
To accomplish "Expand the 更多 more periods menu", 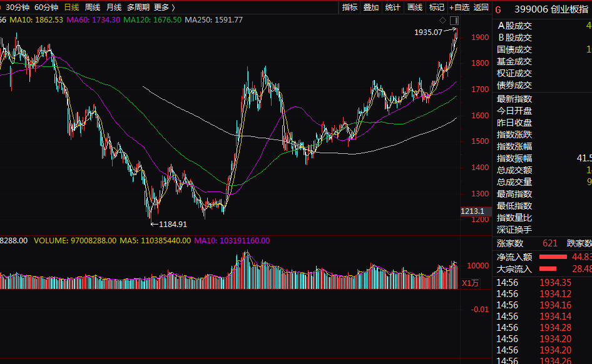I will [x=165, y=7].
